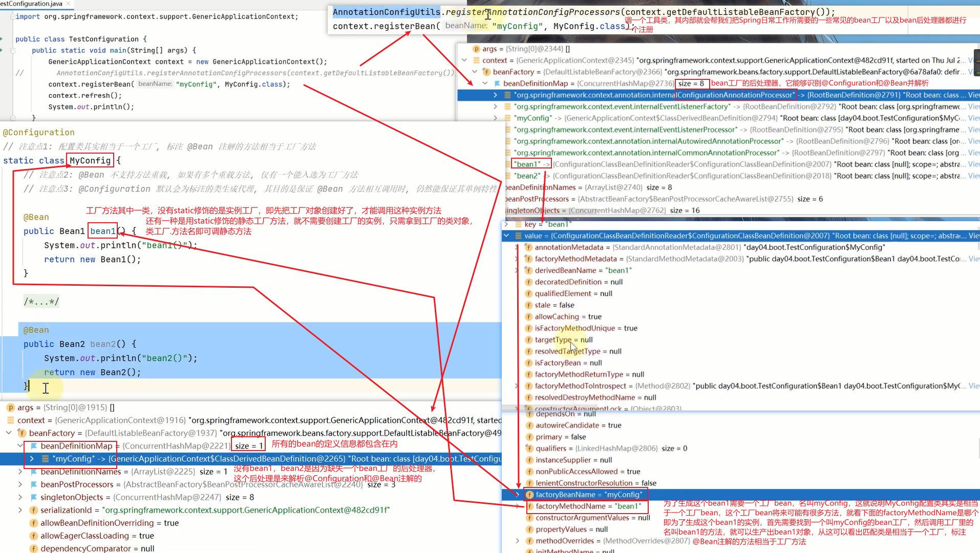Click the instanceSupplier field icon
The image size is (980, 553).
pos(530,460)
